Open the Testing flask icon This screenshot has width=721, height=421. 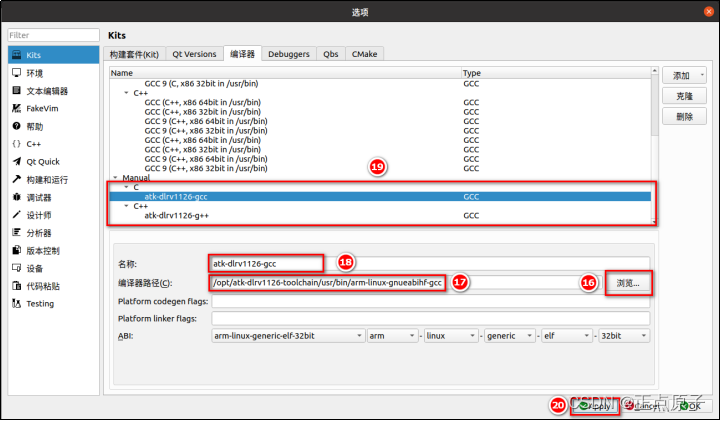[x=17, y=303]
